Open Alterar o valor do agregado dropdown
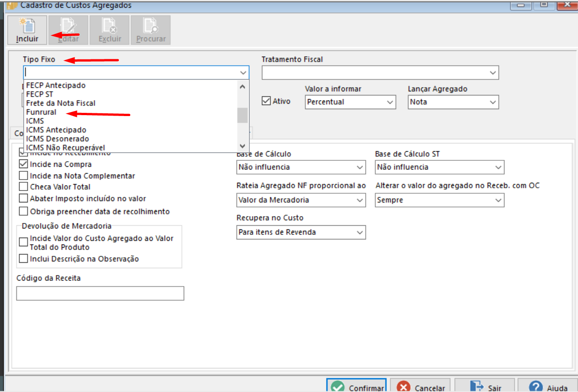The width and height of the screenshot is (578, 392). pyautogui.click(x=498, y=200)
